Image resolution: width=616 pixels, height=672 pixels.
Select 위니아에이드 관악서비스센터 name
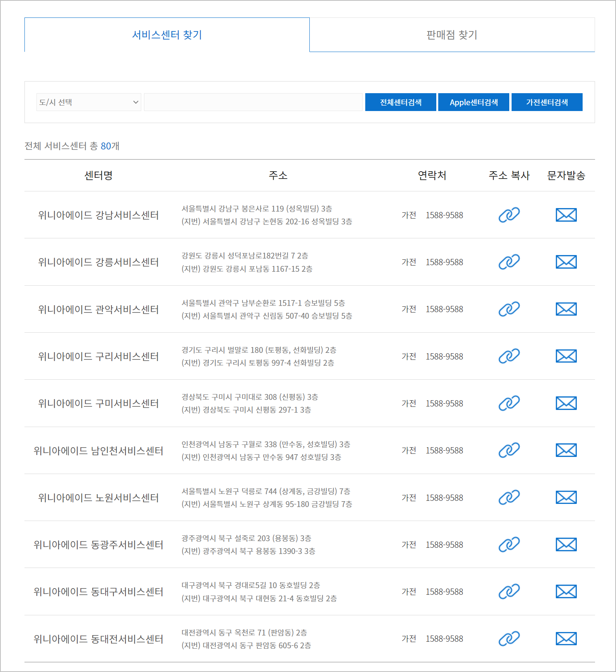coord(98,309)
